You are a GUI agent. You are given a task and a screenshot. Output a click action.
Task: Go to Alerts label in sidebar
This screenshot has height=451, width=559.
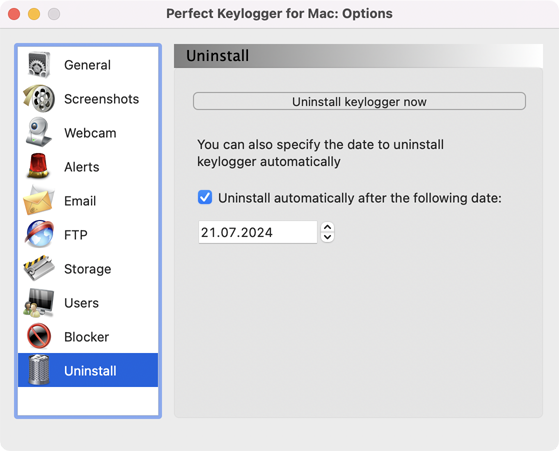click(x=82, y=167)
